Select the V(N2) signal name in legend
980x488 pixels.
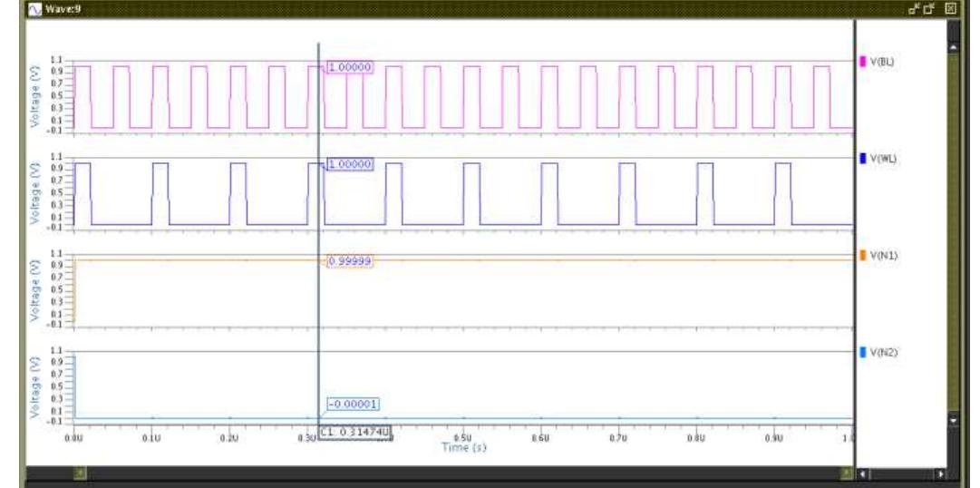(x=884, y=352)
